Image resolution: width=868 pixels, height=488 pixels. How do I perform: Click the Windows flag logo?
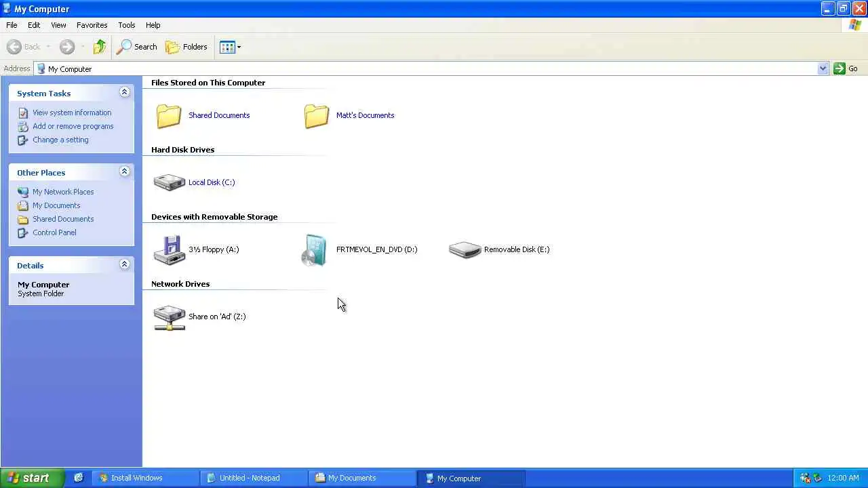pos(855,25)
